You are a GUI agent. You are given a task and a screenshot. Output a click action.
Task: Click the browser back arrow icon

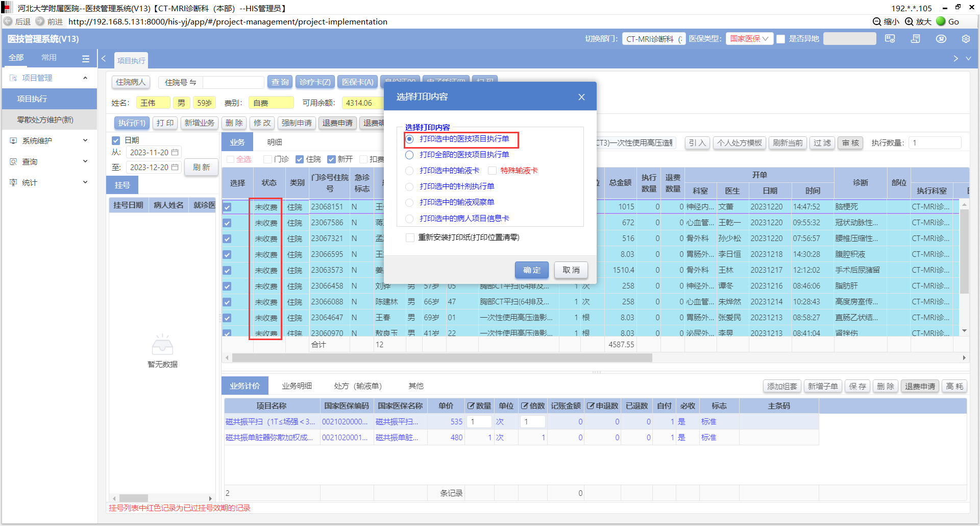coord(8,21)
